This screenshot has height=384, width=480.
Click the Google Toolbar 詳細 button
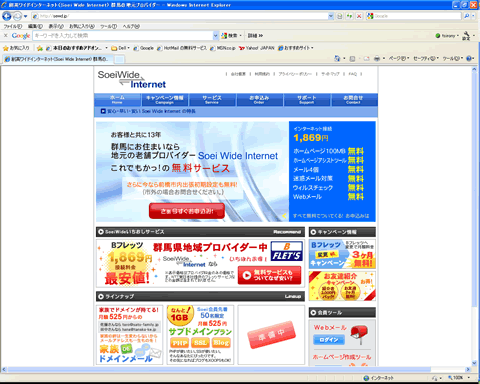click(255, 35)
